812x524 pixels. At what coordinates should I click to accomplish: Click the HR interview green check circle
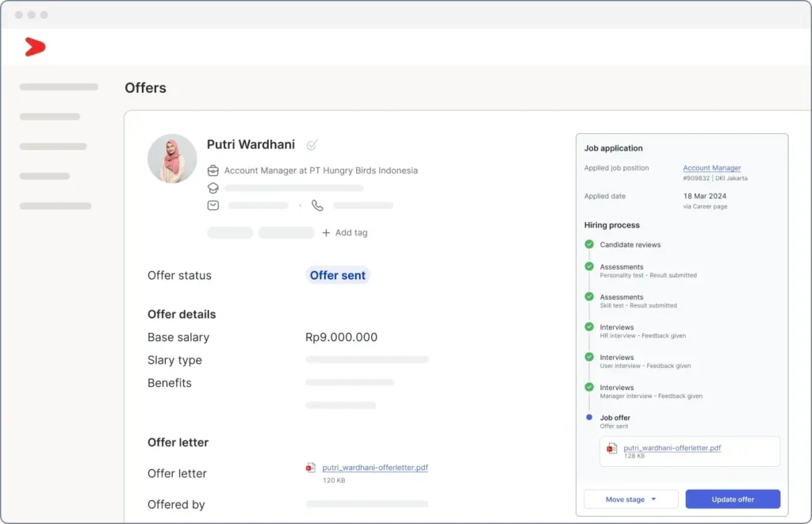pyautogui.click(x=589, y=327)
